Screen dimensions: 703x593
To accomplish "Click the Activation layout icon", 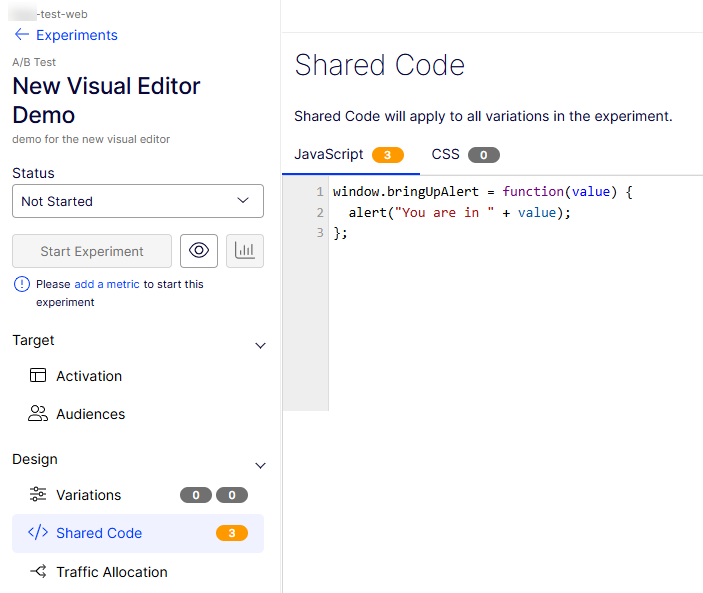I will pos(38,376).
